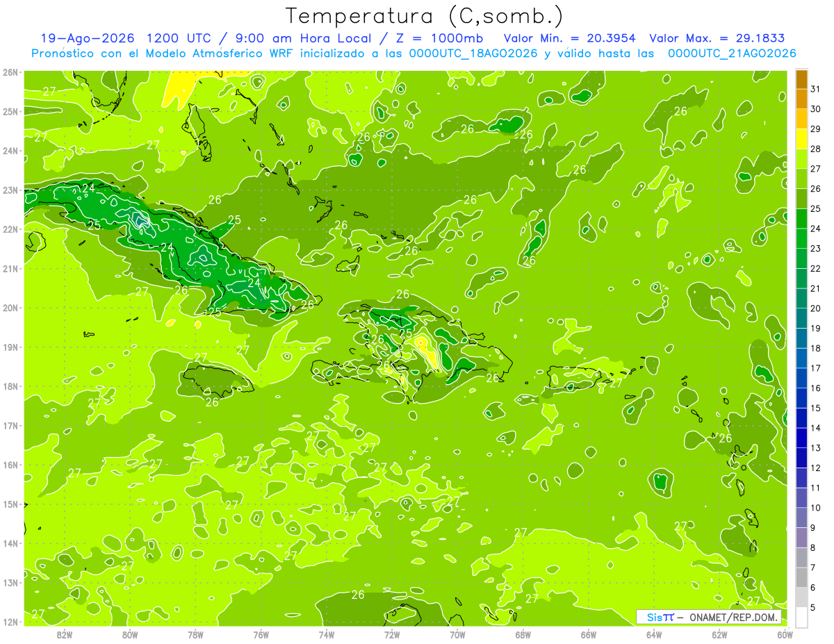Click the "22N" latitude axis label
Viewport: 834px width, 644px height.
(x=10, y=229)
